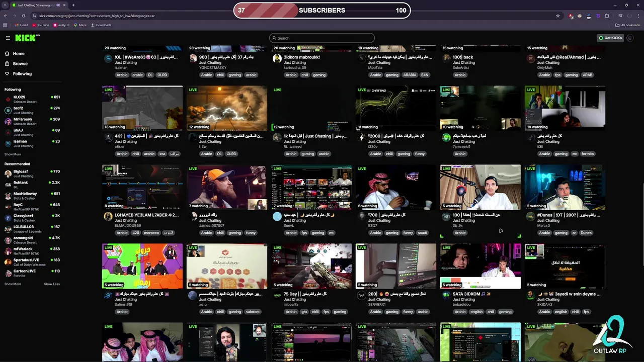This screenshot has height=362, width=644.
Task: Select the fortnite tag under ii3li
Action: 587,154
